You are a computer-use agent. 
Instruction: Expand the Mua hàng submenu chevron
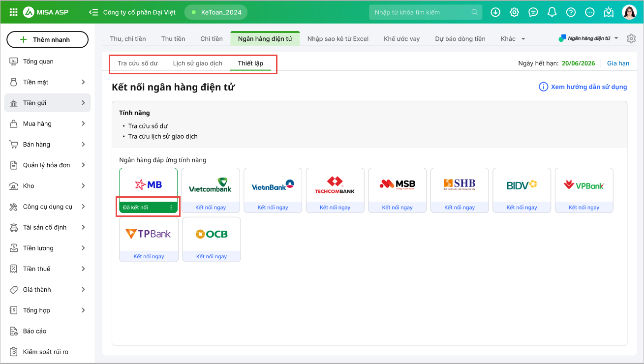[83, 123]
